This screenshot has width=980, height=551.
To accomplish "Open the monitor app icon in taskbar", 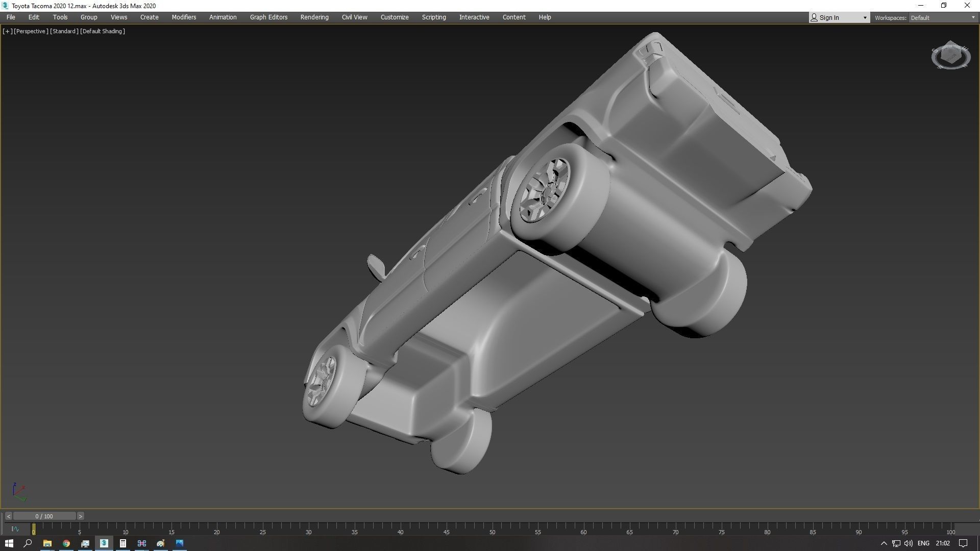I will [x=85, y=543].
